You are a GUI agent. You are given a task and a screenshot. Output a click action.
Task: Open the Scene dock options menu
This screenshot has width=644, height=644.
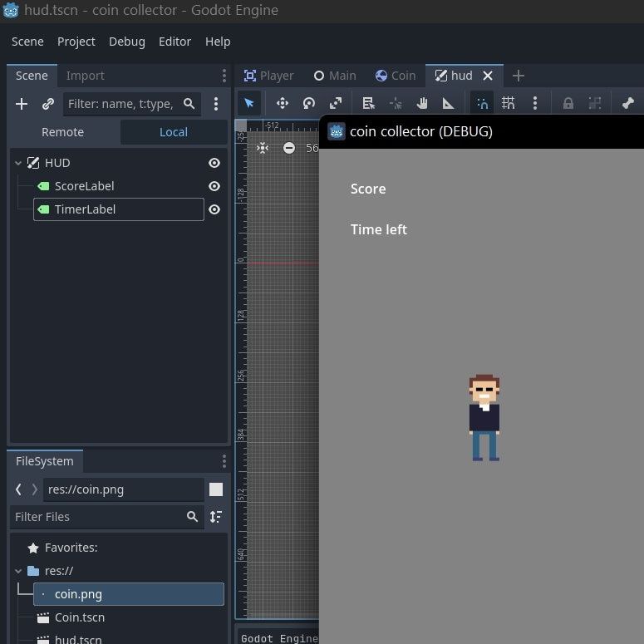(224, 76)
